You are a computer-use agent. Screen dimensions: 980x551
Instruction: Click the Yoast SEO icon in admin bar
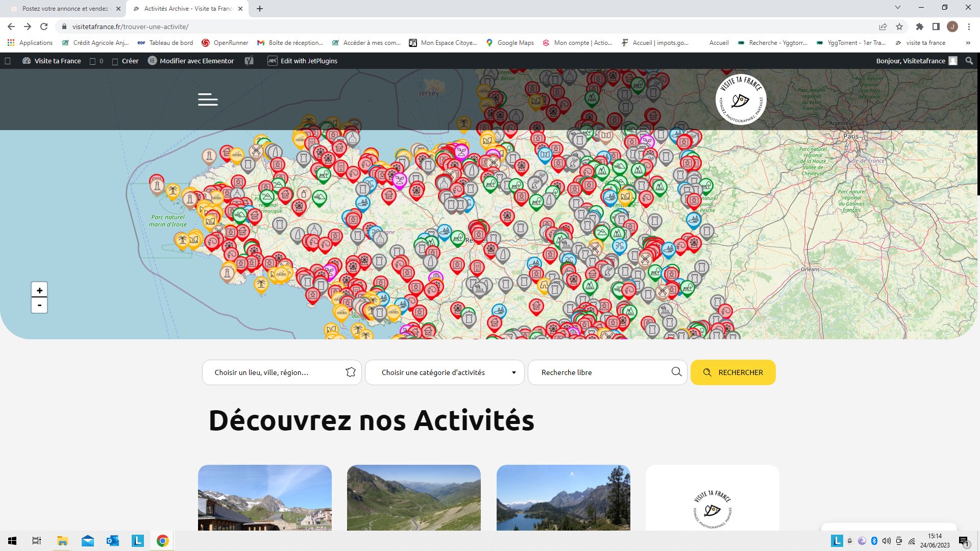click(249, 61)
